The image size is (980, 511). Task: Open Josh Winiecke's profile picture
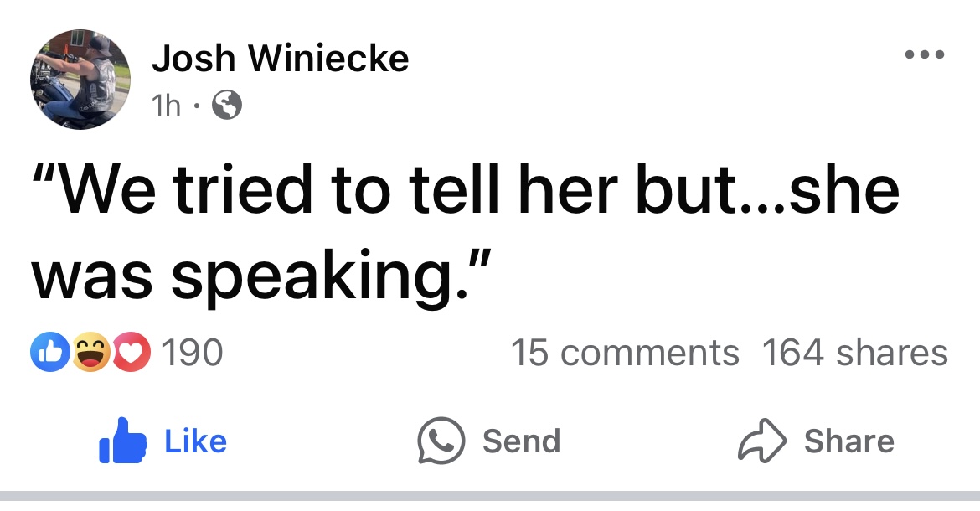pyautogui.click(x=80, y=80)
